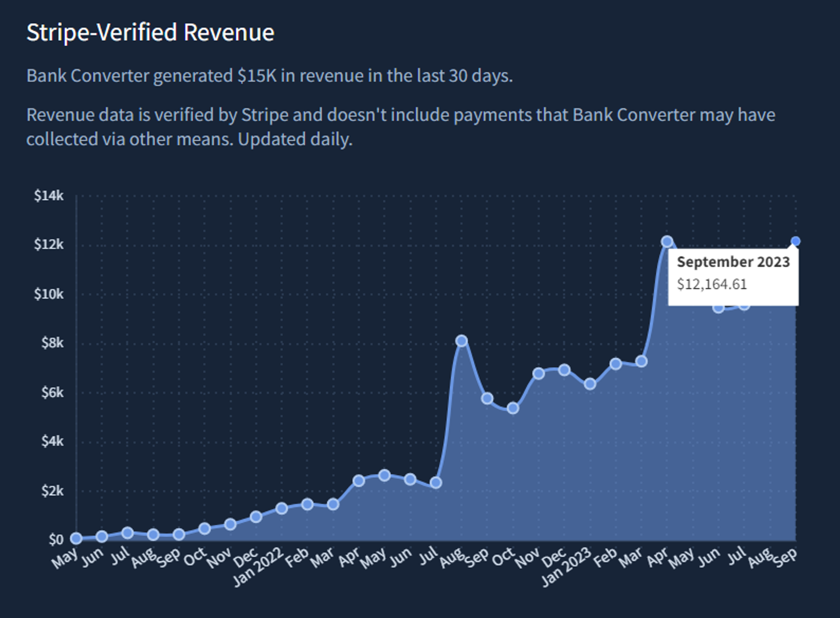Select the January 2022 data point
This screenshot has height=618, width=840.
(282, 508)
